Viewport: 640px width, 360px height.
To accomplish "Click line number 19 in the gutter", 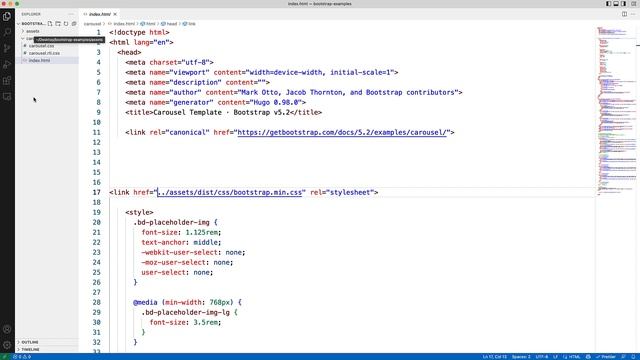I will [96, 212].
